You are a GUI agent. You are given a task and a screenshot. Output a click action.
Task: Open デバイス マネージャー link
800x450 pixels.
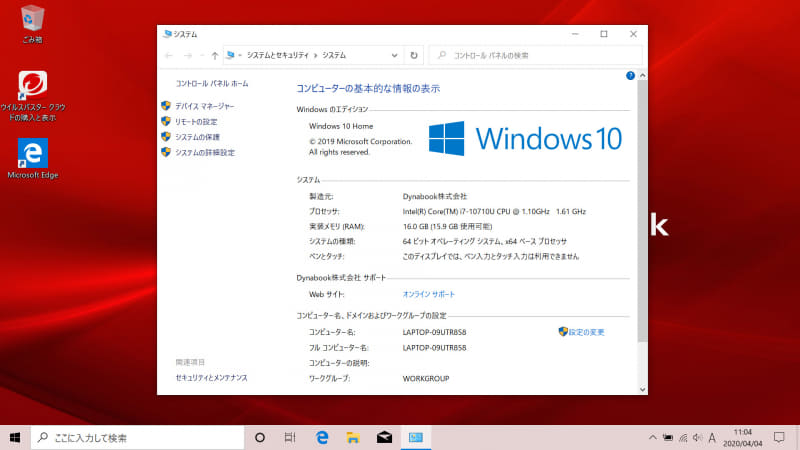pos(205,106)
